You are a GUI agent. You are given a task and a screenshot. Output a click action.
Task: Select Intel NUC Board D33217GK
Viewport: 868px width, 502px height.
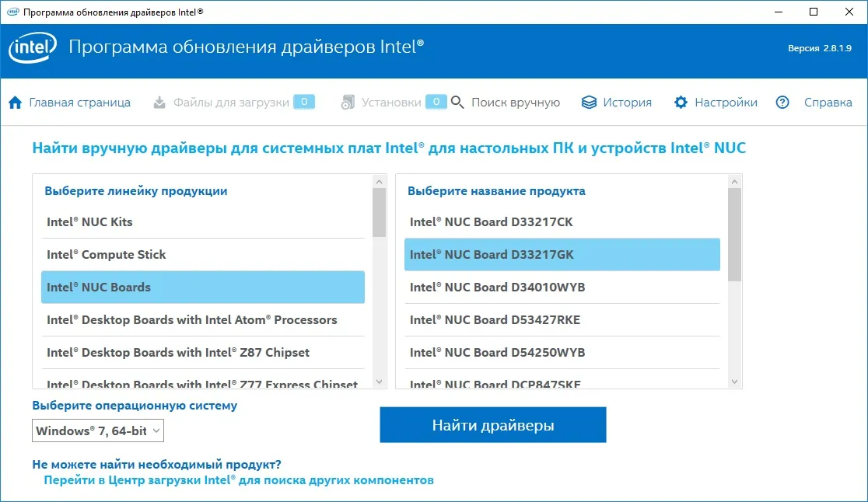tap(562, 254)
